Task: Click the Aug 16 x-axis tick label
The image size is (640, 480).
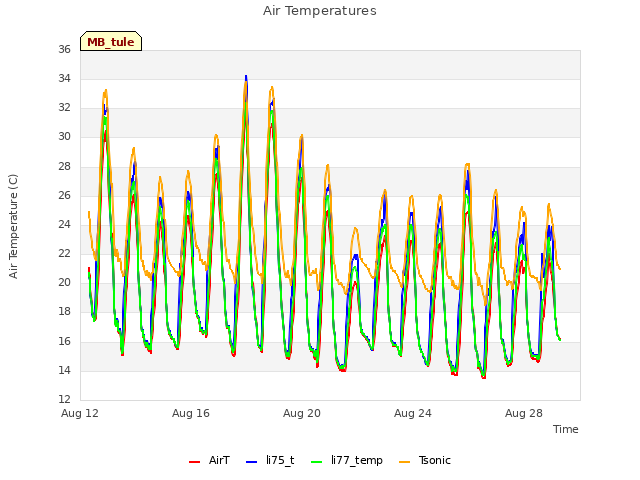Action: click(x=191, y=413)
